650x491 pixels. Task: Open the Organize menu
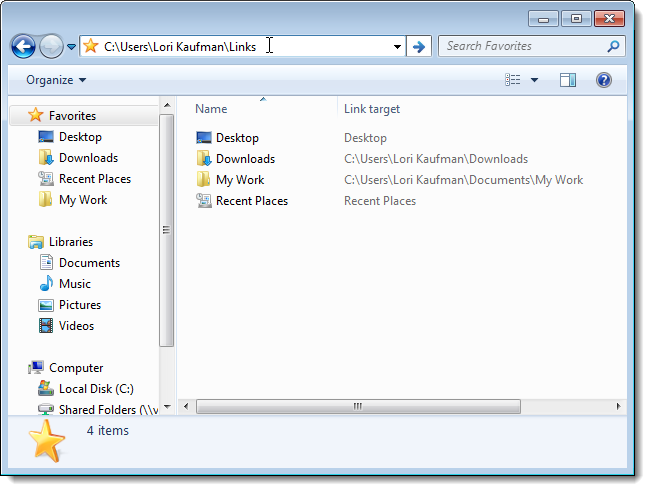click(x=56, y=80)
